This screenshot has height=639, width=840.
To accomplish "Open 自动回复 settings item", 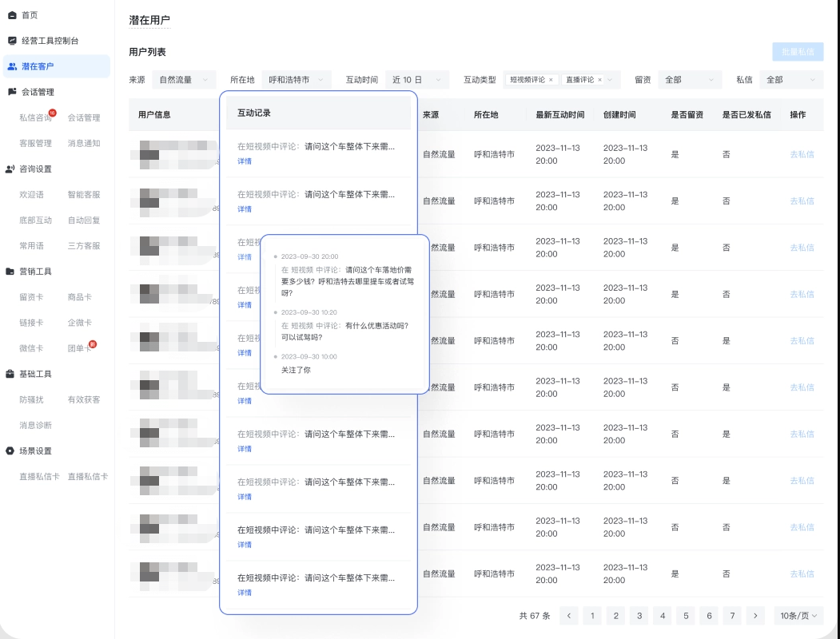I will pyautogui.click(x=84, y=220).
